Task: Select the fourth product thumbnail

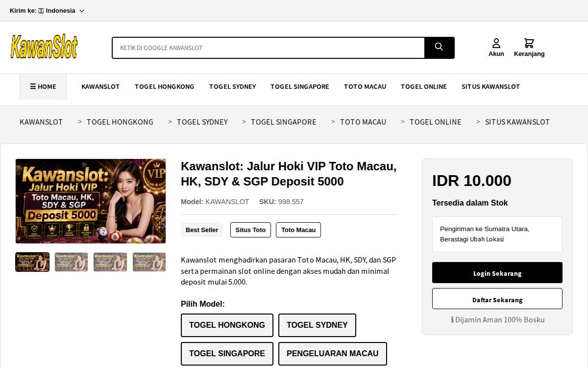Action: point(149,262)
